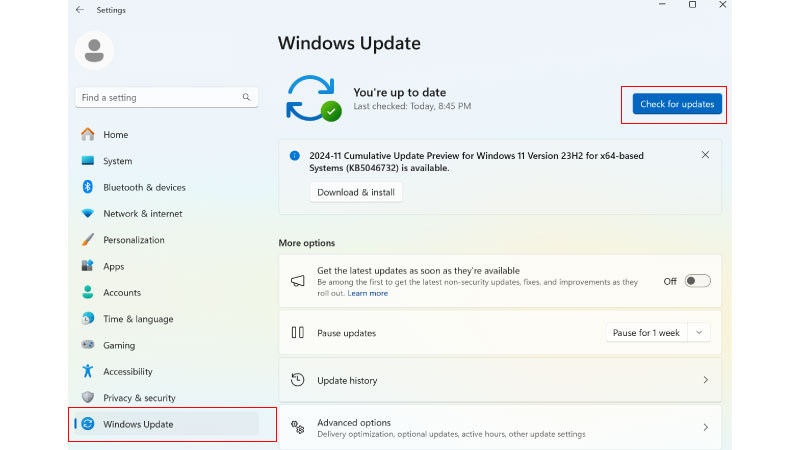Screen dimensions: 800x450
Task: Click Check for updates button
Action: (677, 104)
